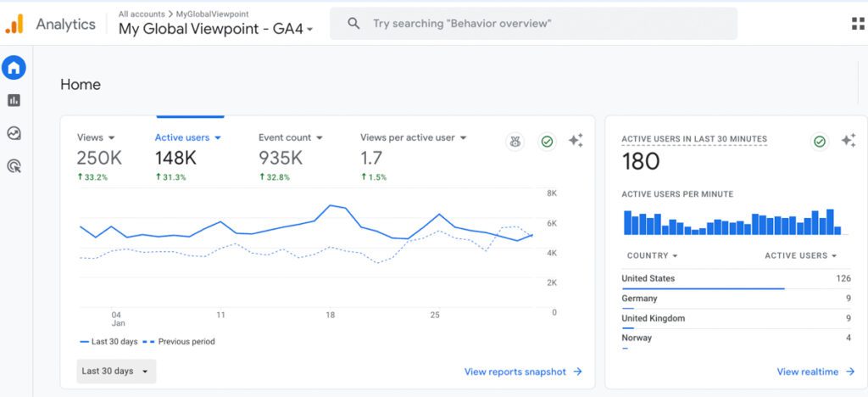Click arrow next to View realtime

850,372
